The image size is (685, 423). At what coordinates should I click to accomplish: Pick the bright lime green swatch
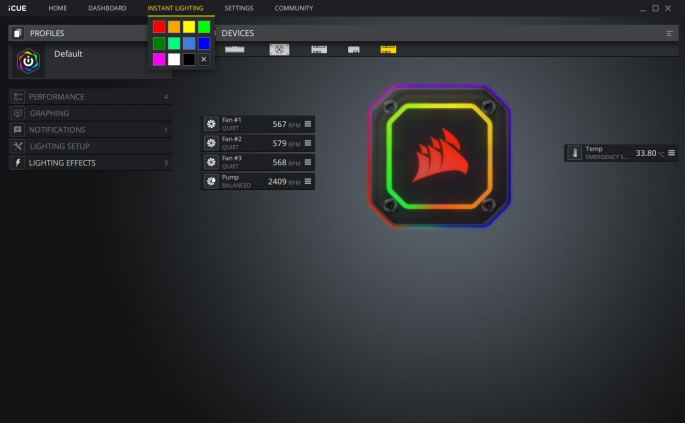tap(204, 27)
